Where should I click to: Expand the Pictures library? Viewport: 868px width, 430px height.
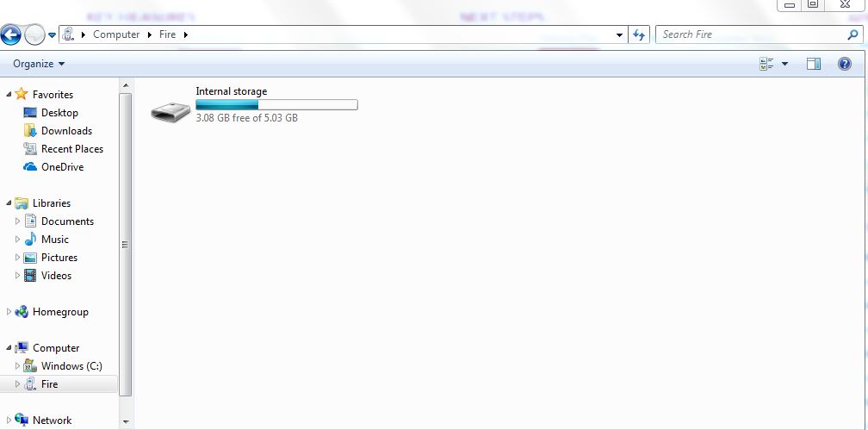coord(17,258)
